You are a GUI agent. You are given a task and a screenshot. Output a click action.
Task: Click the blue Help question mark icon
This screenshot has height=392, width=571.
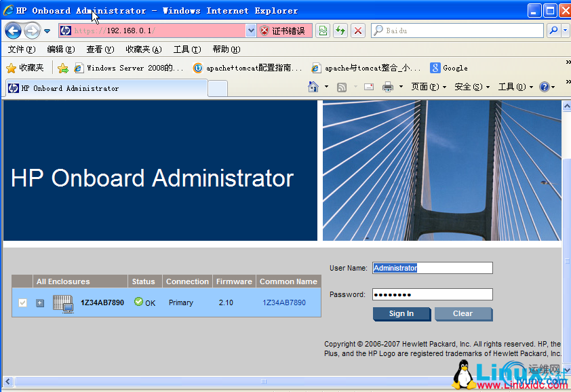tap(545, 87)
